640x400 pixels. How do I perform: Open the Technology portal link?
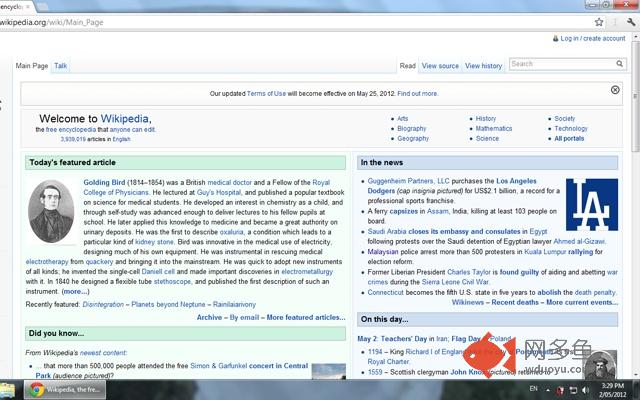pos(571,129)
